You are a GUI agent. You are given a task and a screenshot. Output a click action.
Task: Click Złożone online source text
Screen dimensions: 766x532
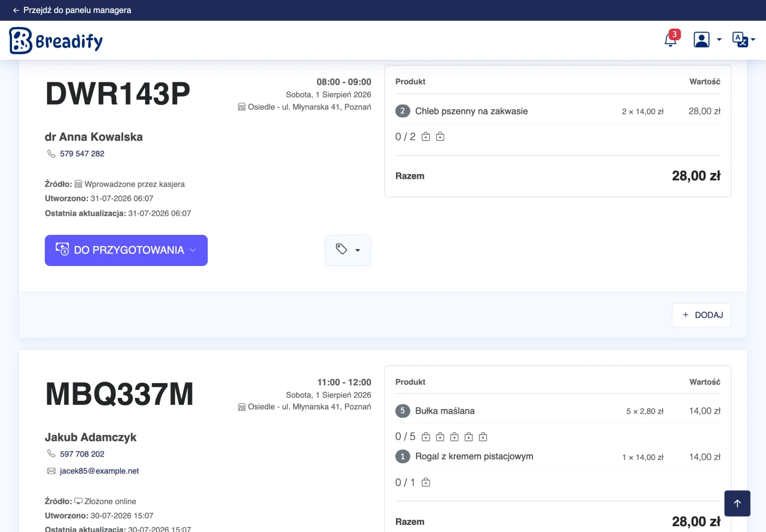[110, 501]
